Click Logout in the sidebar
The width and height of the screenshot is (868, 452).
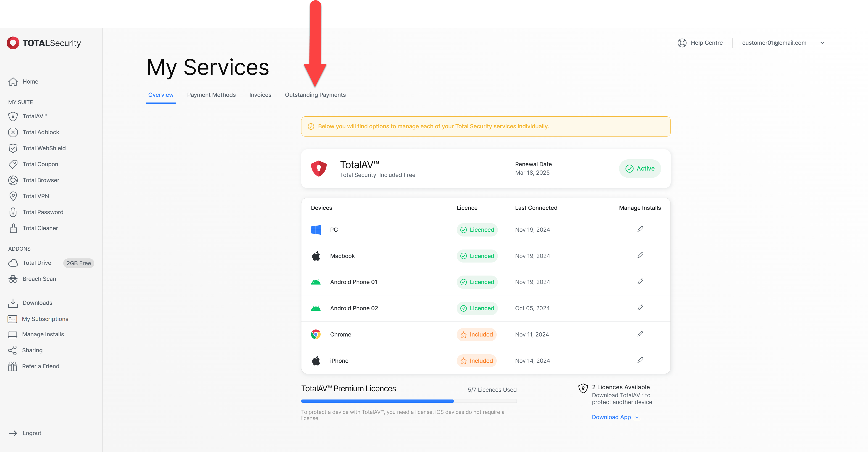coord(32,433)
